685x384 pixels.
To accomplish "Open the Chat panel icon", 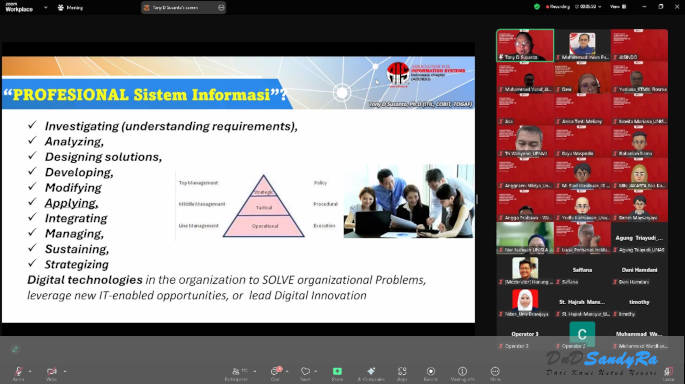I will 275,372.
